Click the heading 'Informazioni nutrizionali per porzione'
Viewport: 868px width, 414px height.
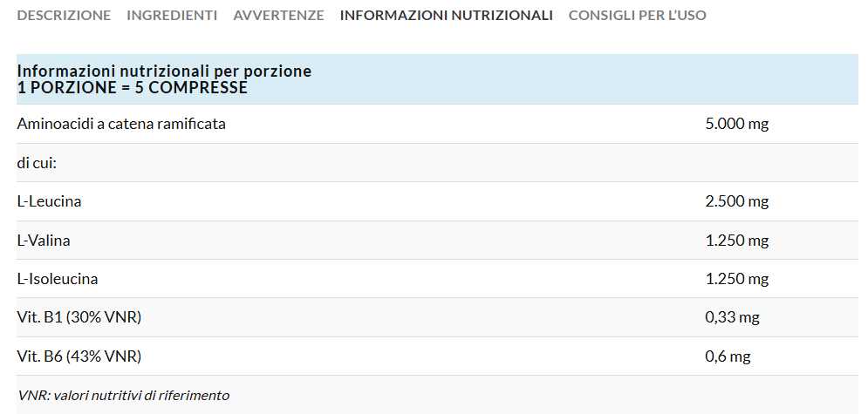[164, 71]
